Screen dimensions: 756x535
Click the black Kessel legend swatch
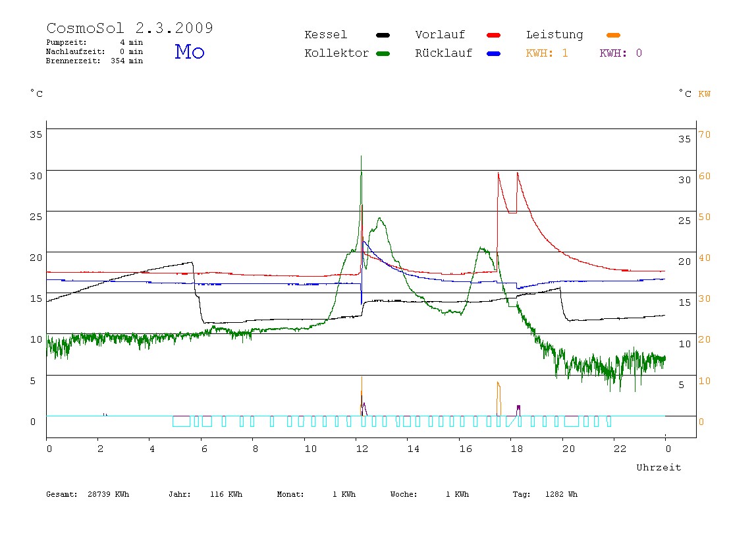(x=383, y=35)
